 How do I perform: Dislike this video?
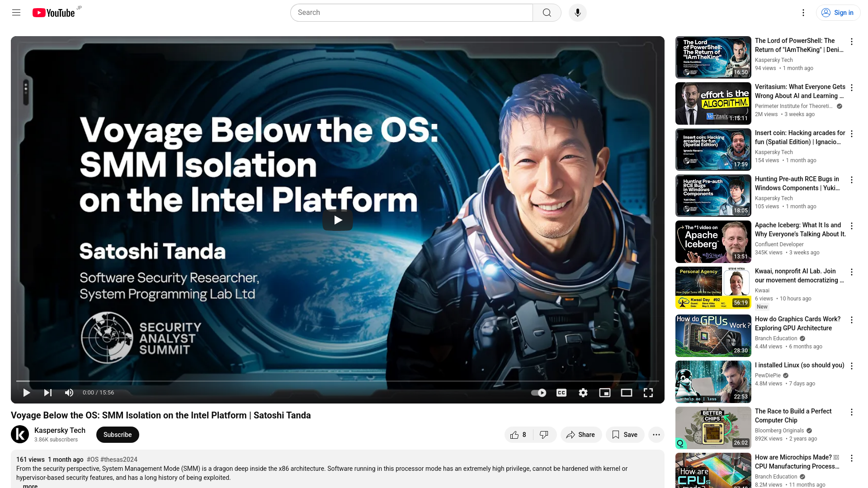[x=544, y=435]
